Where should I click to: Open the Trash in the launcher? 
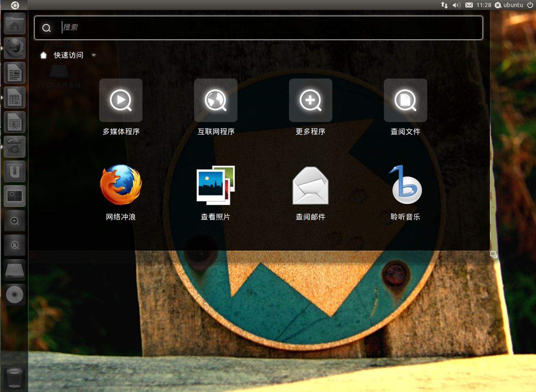tap(15, 379)
